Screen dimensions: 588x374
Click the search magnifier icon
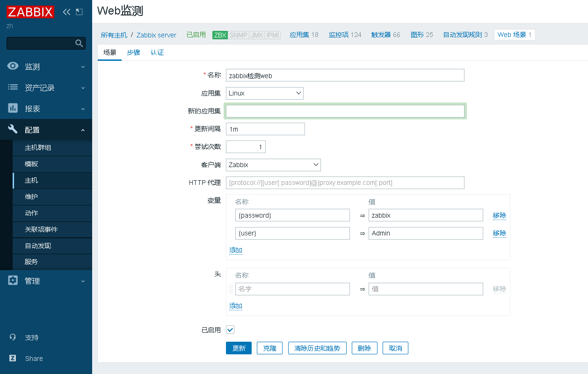click(x=79, y=44)
